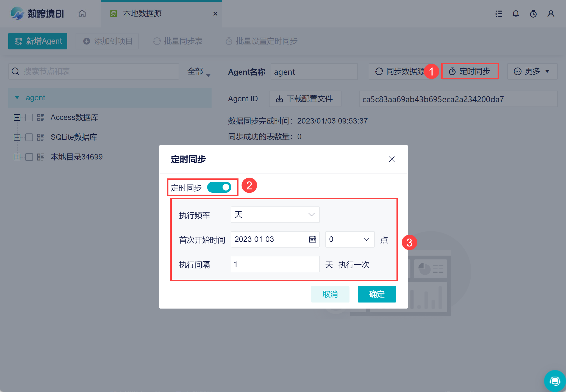The image size is (566, 392).
Task: Open the user profile icon
Action: [x=551, y=14]
